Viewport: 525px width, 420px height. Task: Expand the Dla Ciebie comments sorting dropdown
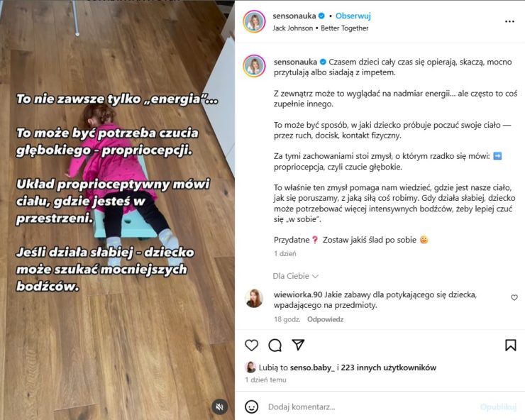tap(295, 276)
